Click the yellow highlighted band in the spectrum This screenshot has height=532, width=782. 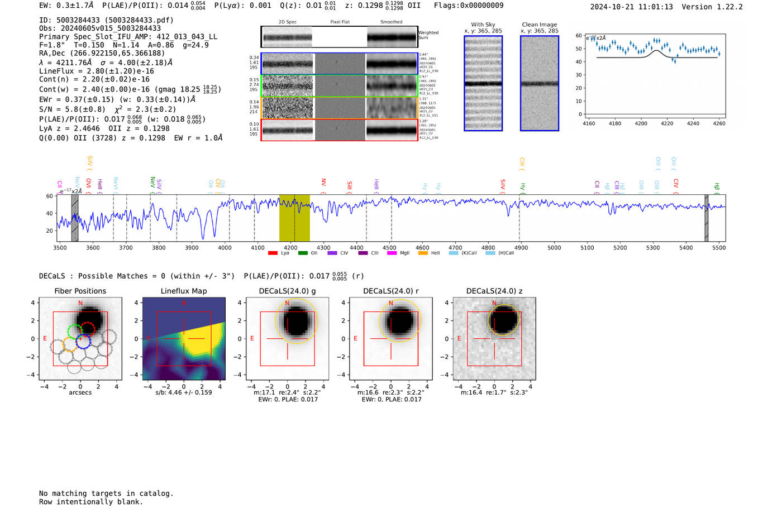pyautogui.click(x=294, y=218)
